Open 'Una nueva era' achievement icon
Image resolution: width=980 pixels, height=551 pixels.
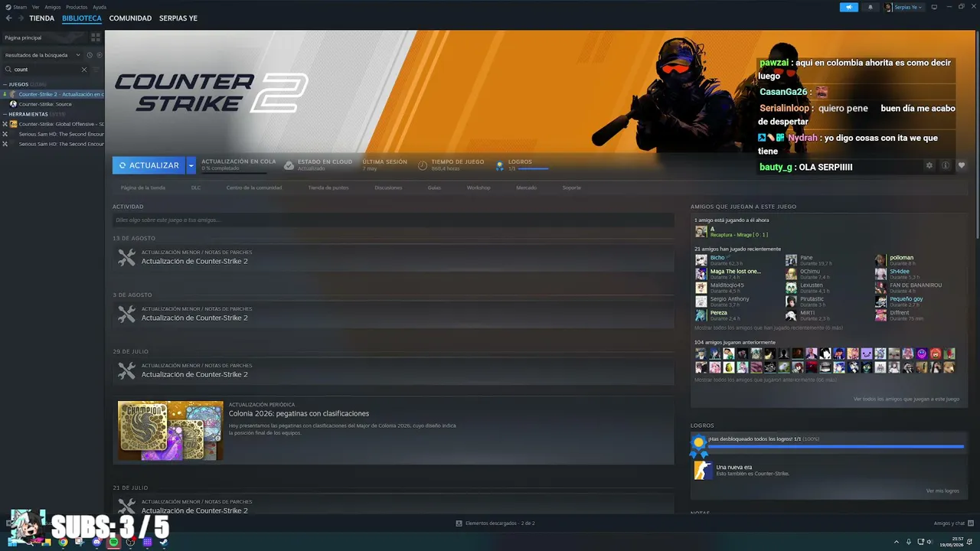pyautogui.click(x=703, y=470)
